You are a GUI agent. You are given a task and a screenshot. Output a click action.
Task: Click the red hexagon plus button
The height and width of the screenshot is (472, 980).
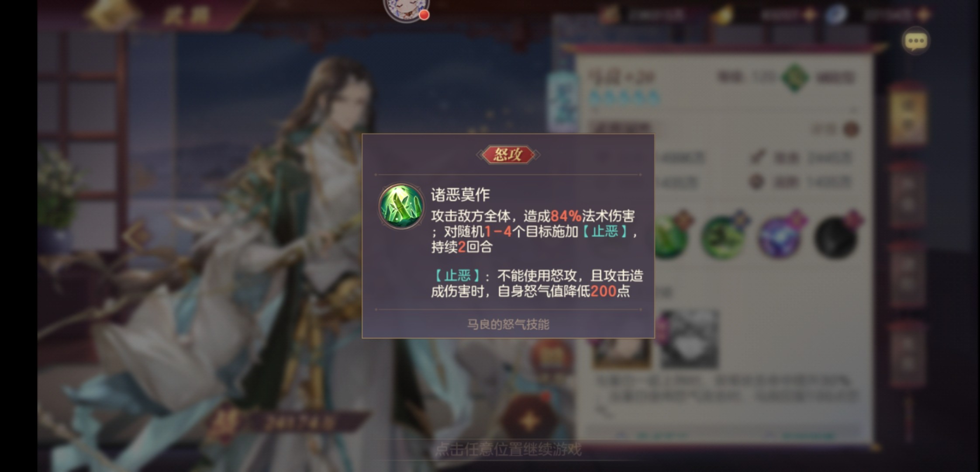(530, 421)
